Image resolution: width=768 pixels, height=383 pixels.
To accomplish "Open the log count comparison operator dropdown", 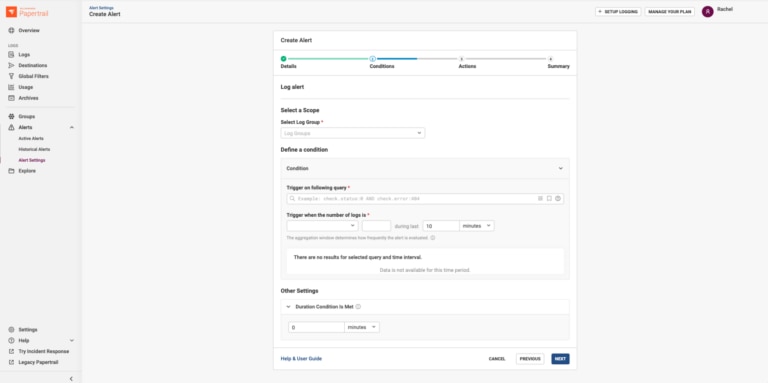I will 322,226.
